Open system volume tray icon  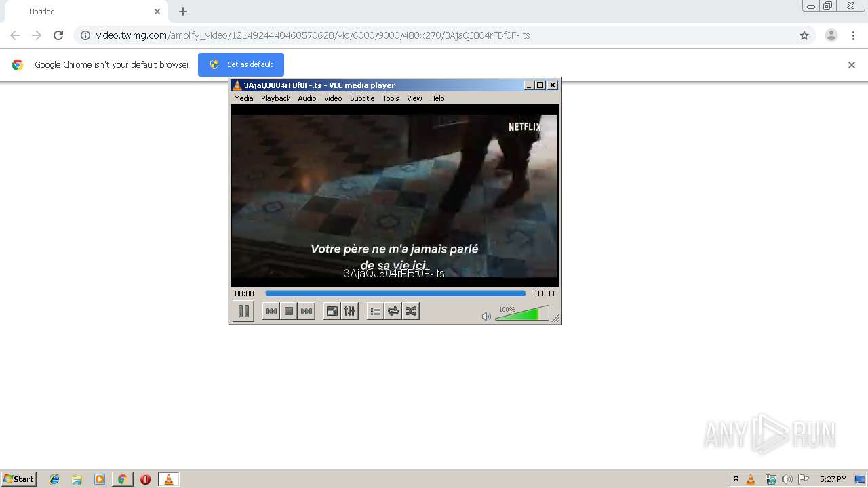(787, 479)
